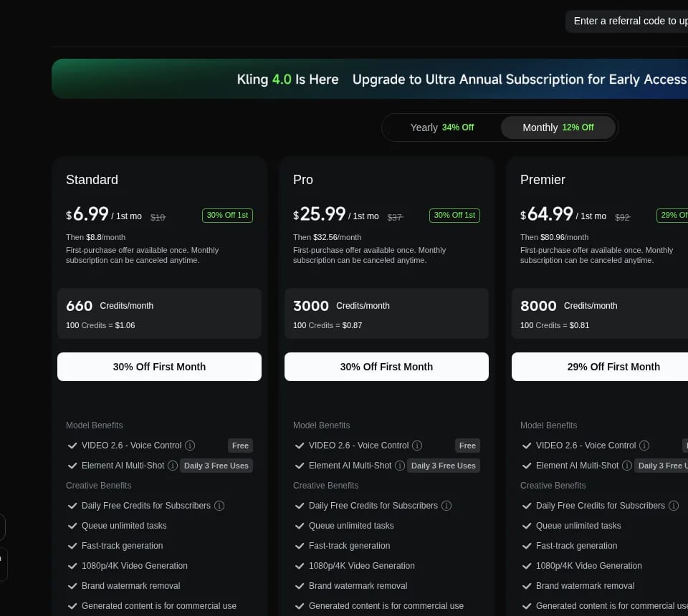
Task: Click the Free tag in Standard plan
Action: point(241,446)
